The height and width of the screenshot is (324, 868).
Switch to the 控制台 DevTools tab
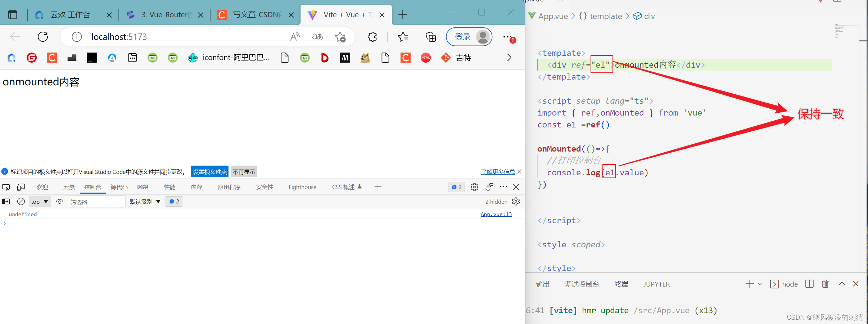[x=93, y=187]
